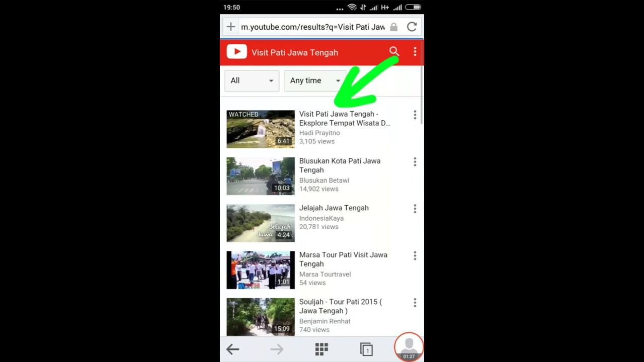
Task: Open the Any time filter dropdown
Action: [315, 80]
